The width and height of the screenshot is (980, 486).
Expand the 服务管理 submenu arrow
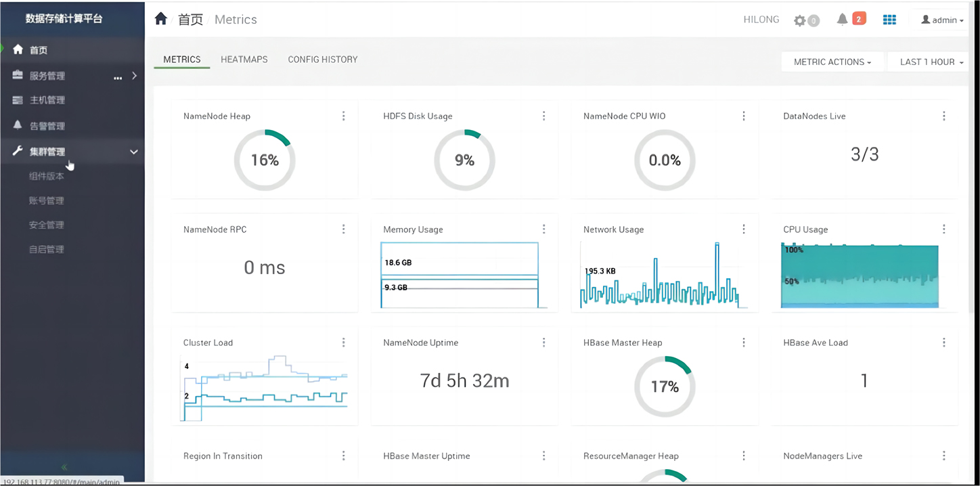tap(134, 76)
